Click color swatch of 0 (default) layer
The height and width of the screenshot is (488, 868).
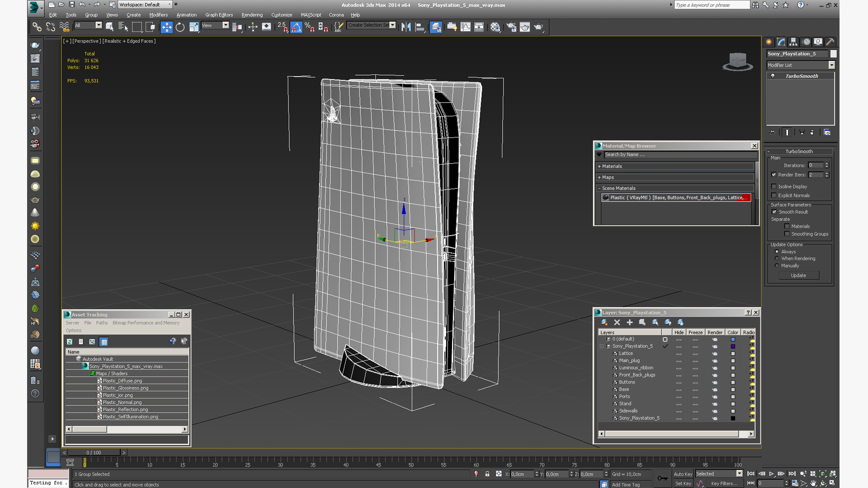(733, 339)
